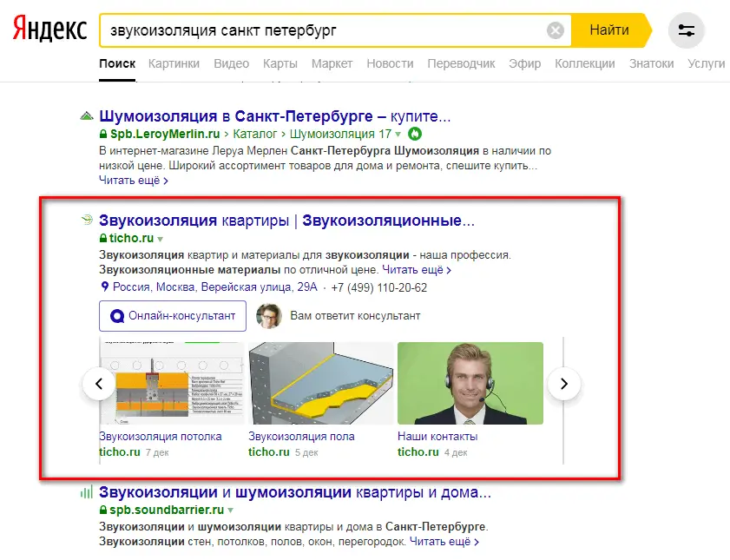Open the Spb.LeroyMerlin.ru domain link
The width and height of the screenshot is (730, 560).
pos(165,134)
